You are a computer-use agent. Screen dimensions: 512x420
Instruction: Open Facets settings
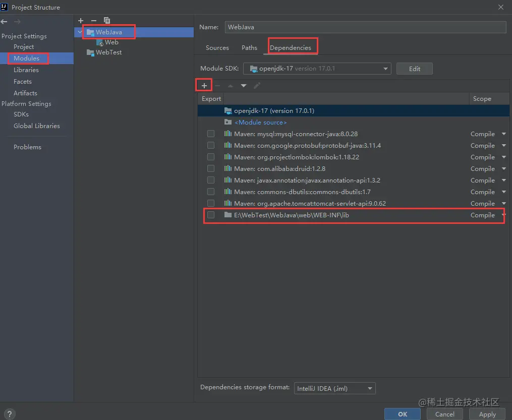pyautogui.click(x=23, y=82)
